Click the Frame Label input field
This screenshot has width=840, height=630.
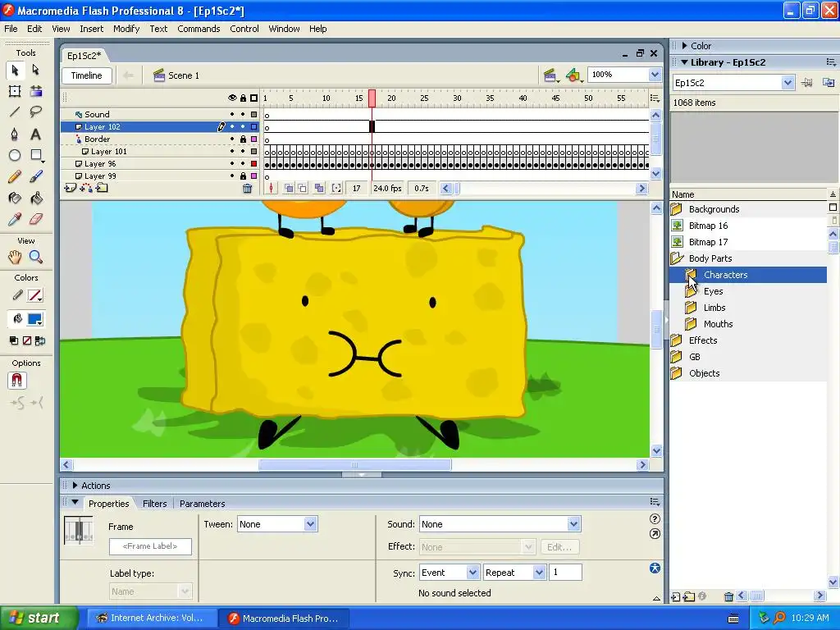[x=150, y=546]
